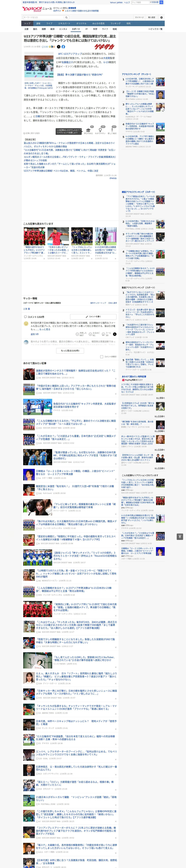Open トピックス一覧 link
The width and height of the screenshot is (186, 868).
155,29
